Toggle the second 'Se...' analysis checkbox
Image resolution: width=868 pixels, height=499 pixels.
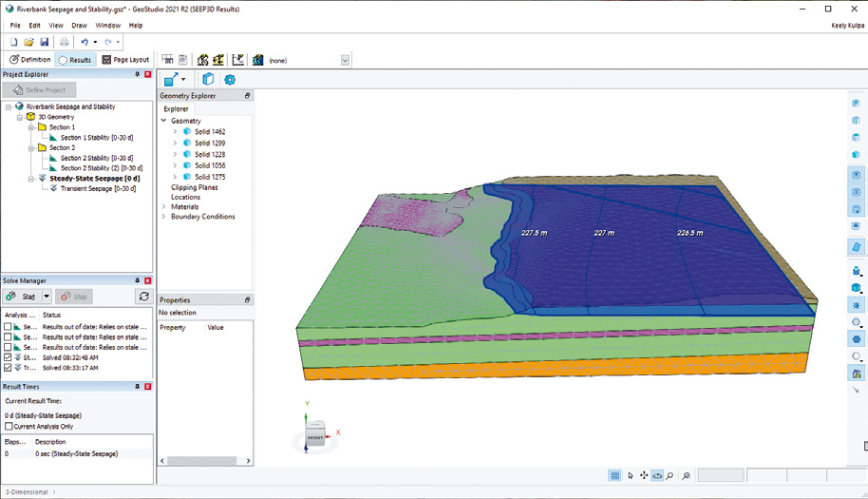[x=8, y=336]
